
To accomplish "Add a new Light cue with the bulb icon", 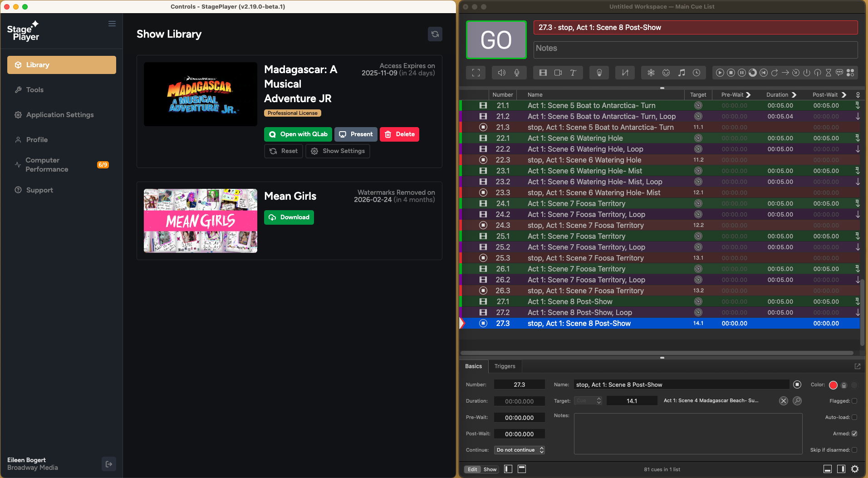I will tap(599, 73).
